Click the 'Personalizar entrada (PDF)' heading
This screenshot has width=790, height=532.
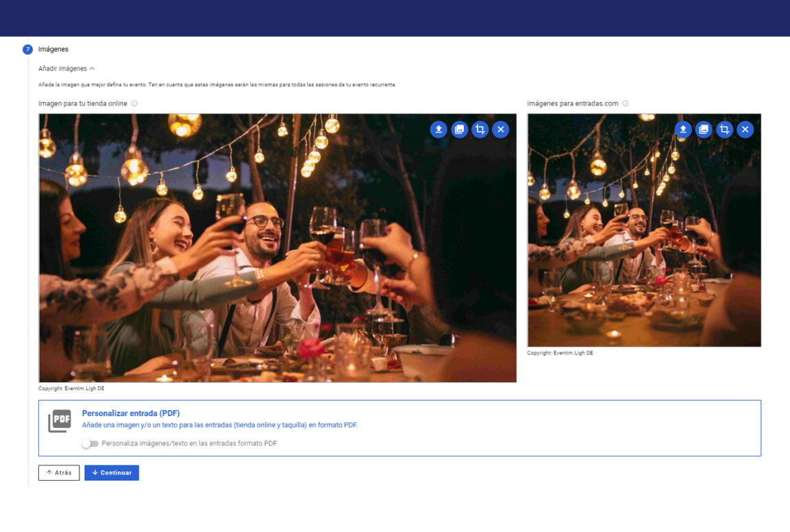[x=131, y=414]
